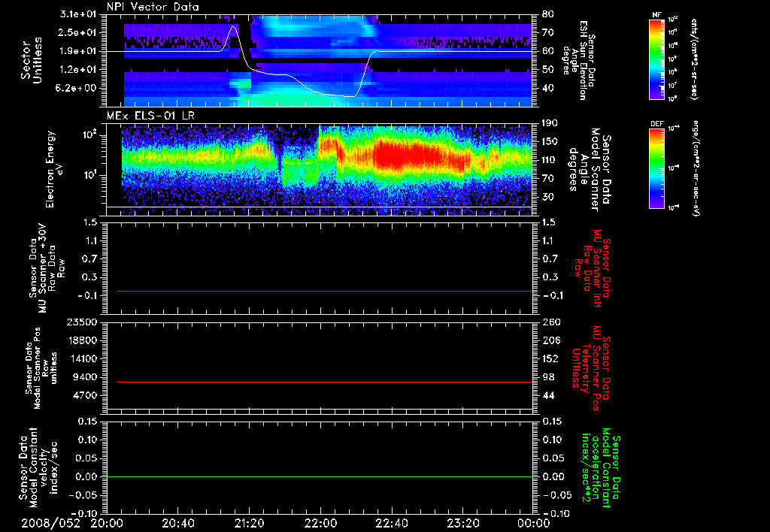The width and height of the screenshot is (770, 532).
Task: Click the red Scanner Pos line
Action: coord(324,382)
